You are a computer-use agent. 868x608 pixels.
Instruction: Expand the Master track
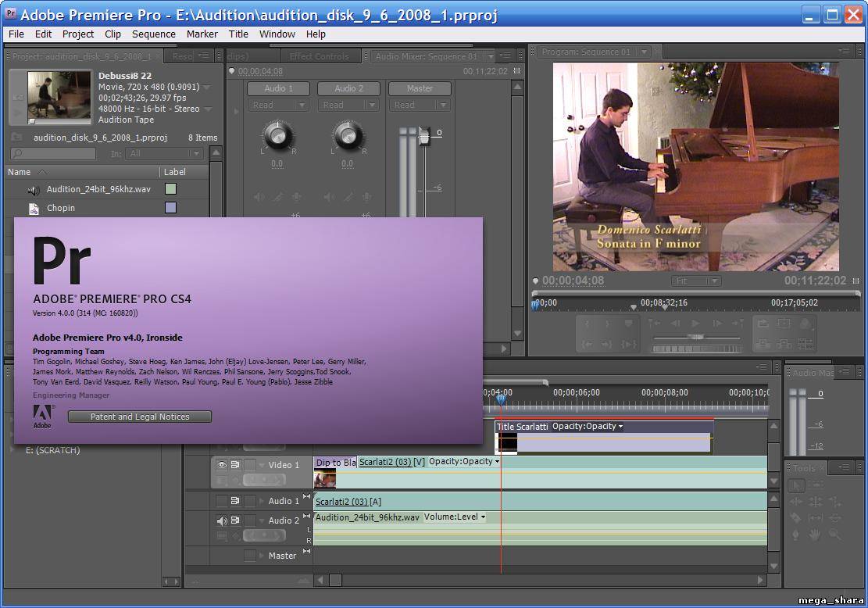tap(262, 556)
